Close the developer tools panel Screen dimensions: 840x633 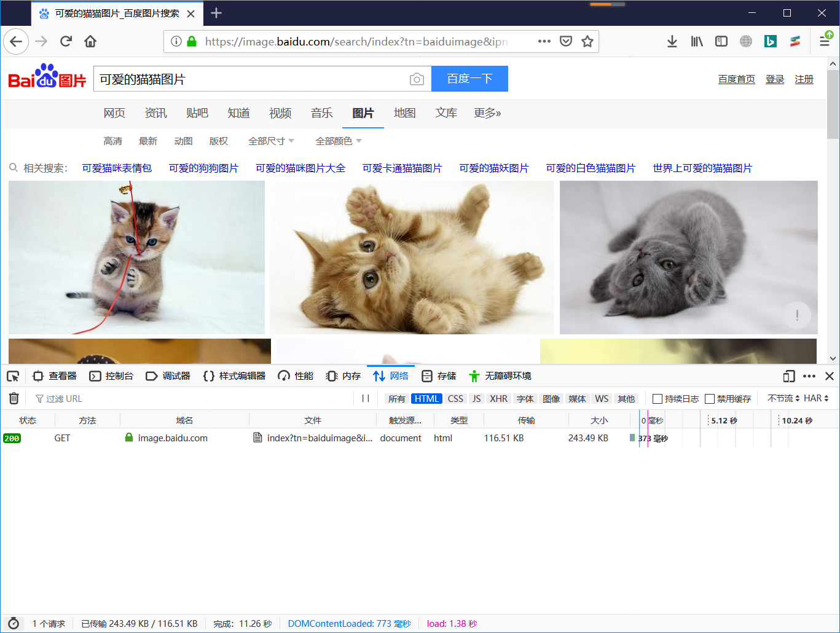pyautogui.click(x=830, y=376)
